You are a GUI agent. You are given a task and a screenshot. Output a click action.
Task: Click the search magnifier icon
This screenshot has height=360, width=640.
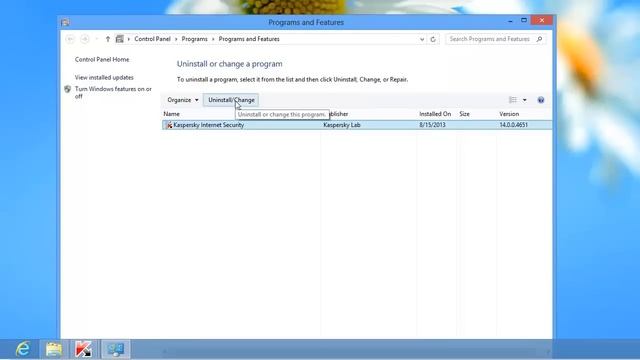539,39
